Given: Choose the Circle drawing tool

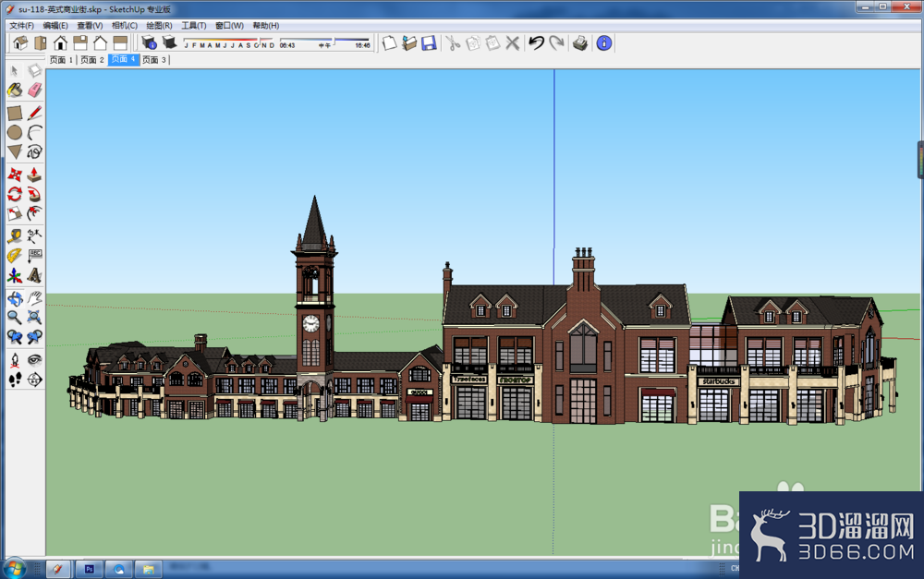Looking at the screenshot, I should coord(15,132).
